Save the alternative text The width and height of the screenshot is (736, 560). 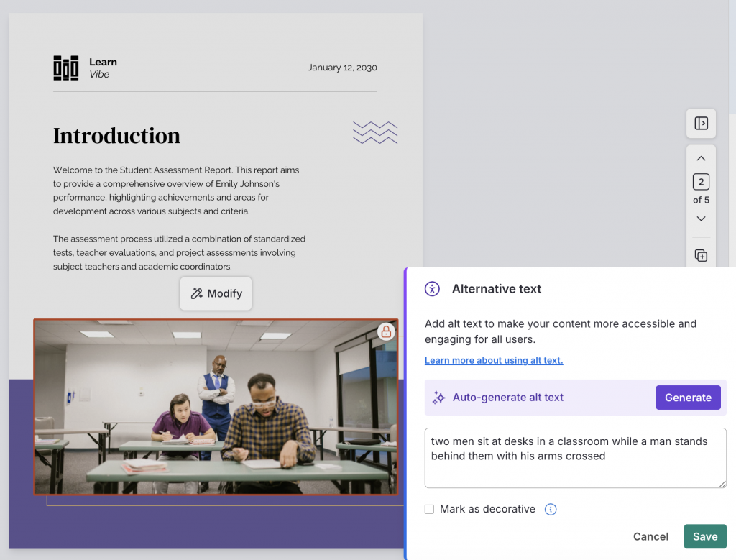[x=704, y=536]
